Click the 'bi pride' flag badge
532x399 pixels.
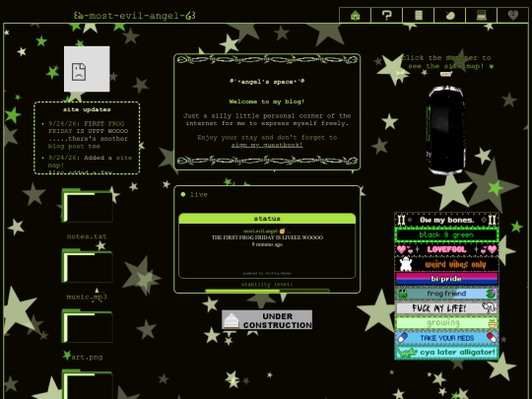(x=446, y=279)
